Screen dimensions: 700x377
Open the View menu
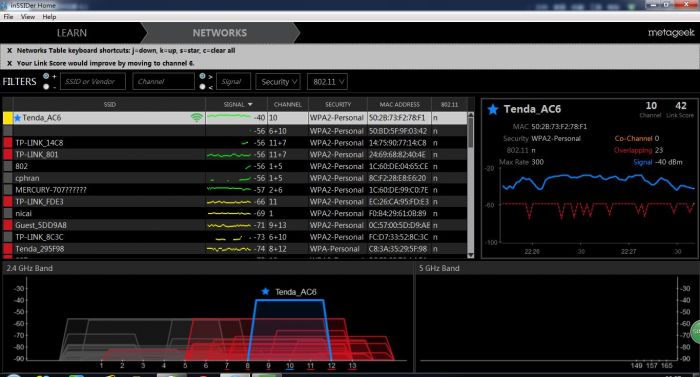click(x=28, y=17)
